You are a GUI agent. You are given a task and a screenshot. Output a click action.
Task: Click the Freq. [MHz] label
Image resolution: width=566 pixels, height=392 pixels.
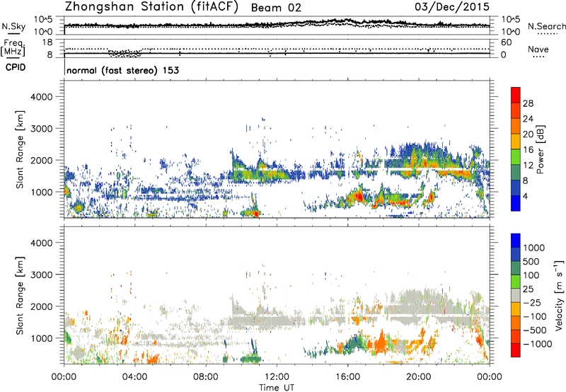pos(14,47)
